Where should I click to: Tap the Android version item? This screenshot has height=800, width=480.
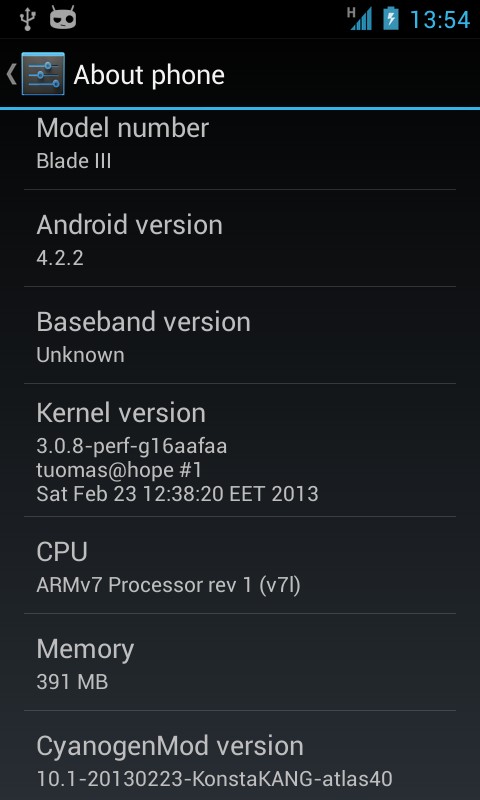click(x=240, y=238)
